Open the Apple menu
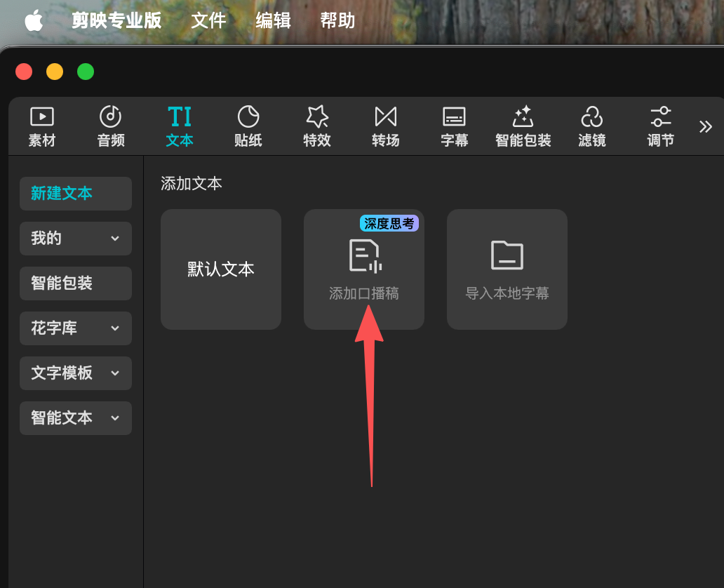The height and width of the screenshot is (588, 724). 34,21
